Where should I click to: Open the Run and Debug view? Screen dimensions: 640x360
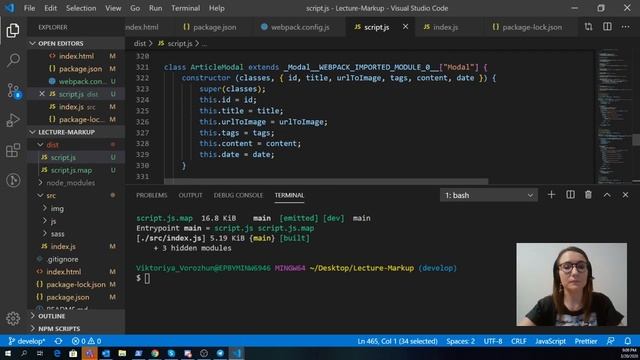pos(13,120)
